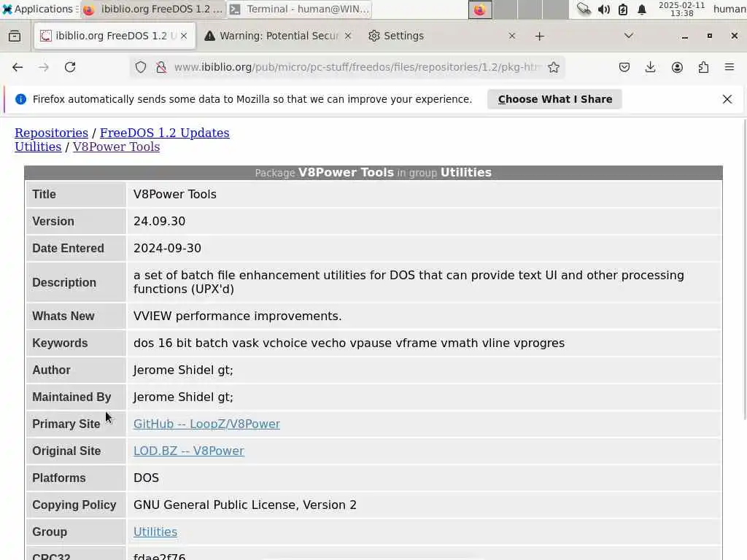747x560 pixels.
Task: Open the LOD.BZ -- V8Power link
Action: 189,451
